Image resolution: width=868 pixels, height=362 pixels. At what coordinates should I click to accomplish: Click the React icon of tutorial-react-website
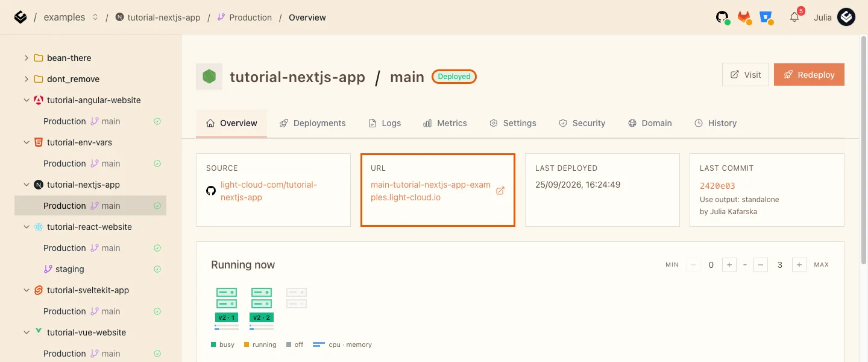(x=39, y=227)
